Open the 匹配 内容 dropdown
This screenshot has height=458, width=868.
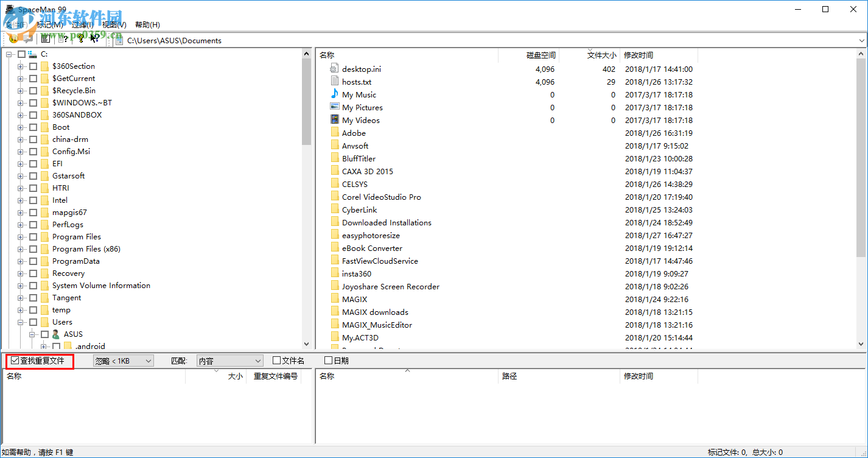coord(230,361)
